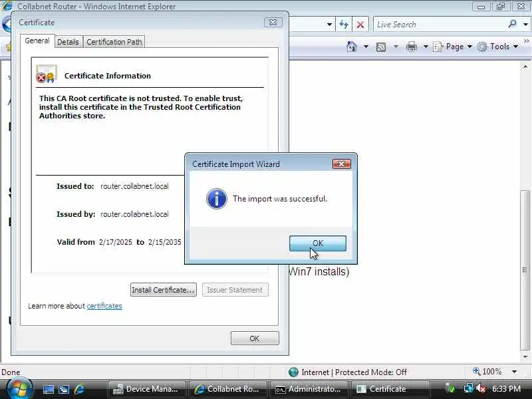Switch to the Collabnet Router taskbar button
This screenshot has height=399, width=532.
[227, 389]
